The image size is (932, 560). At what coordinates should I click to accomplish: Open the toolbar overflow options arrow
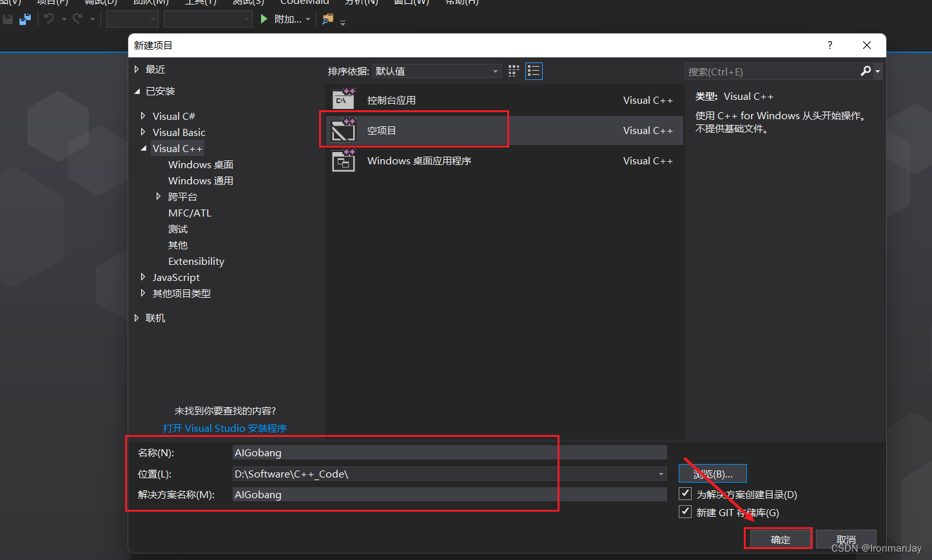343,23
